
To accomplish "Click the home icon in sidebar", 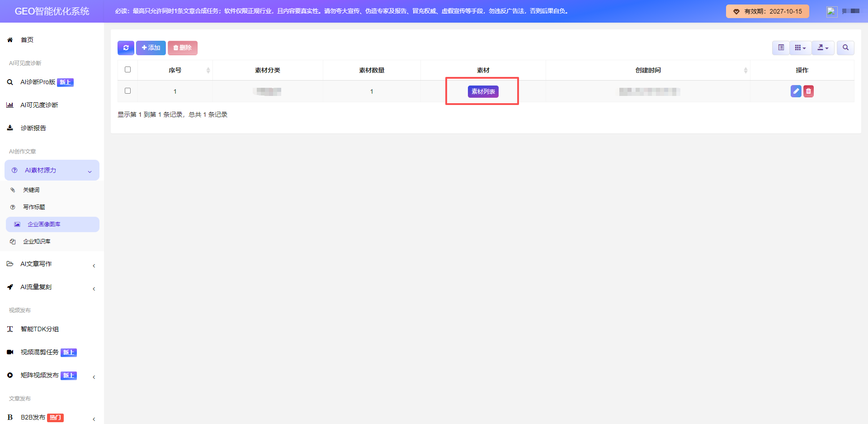I will 10,40.
